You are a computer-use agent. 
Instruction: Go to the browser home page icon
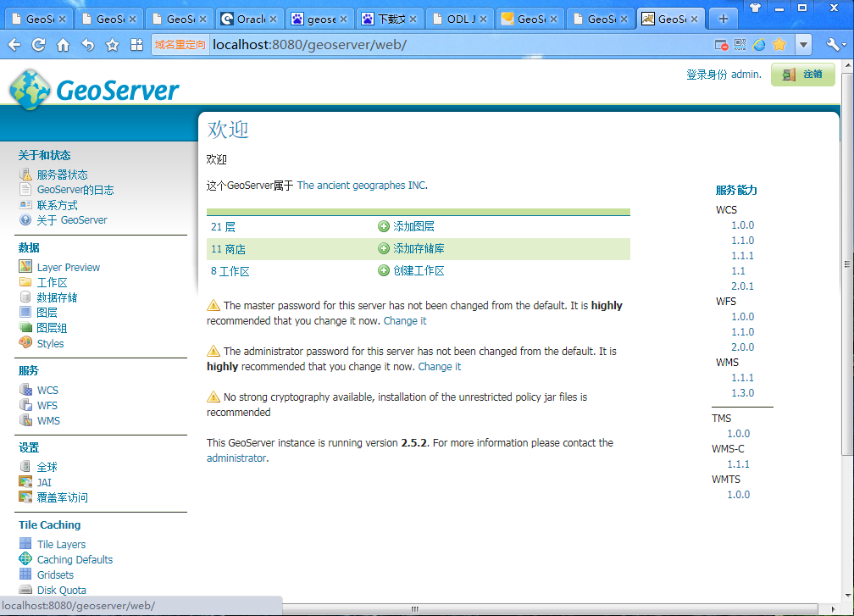click(x=64, y=45)
